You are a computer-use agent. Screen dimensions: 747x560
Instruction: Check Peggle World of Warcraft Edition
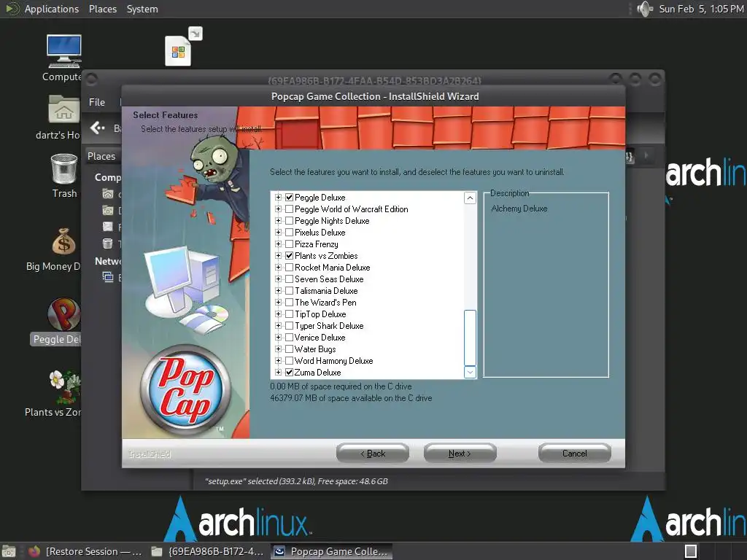[289, 209]
